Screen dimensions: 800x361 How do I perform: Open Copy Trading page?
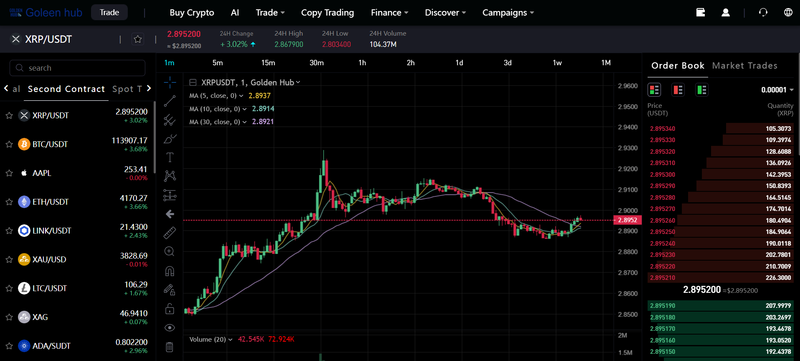coord(328,13)
